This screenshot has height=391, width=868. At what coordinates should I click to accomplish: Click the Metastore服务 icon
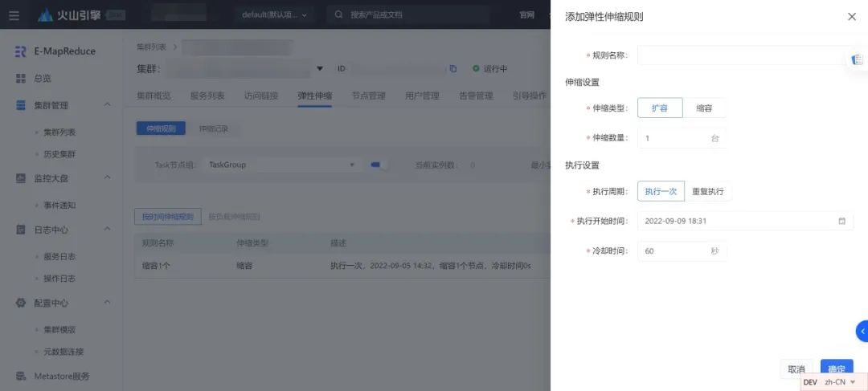(x=20, y=376)
